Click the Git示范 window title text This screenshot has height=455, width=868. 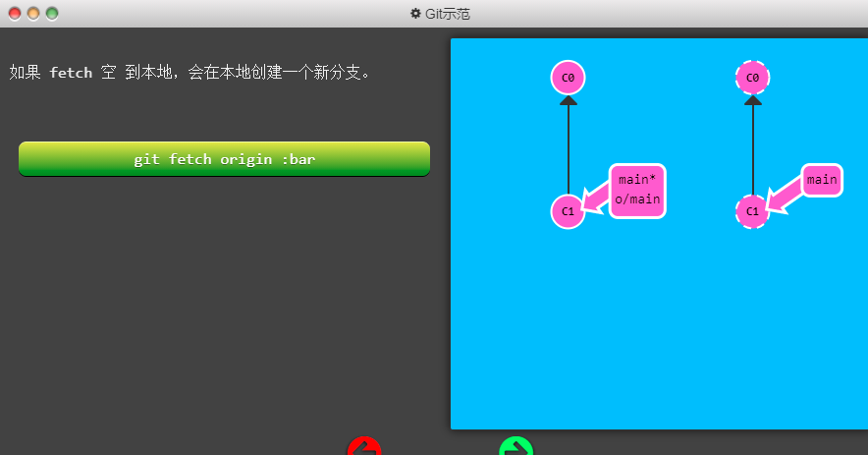pyautogui.click(x=448, y=14)
